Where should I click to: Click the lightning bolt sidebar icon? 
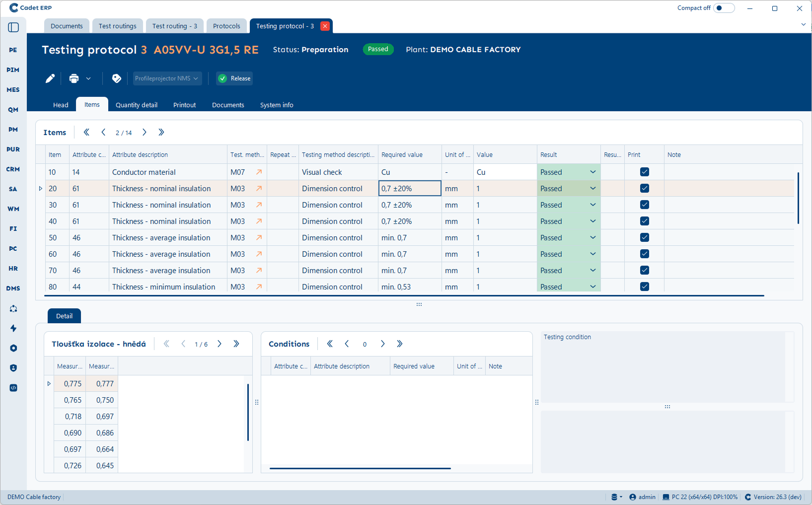[13, 328]
